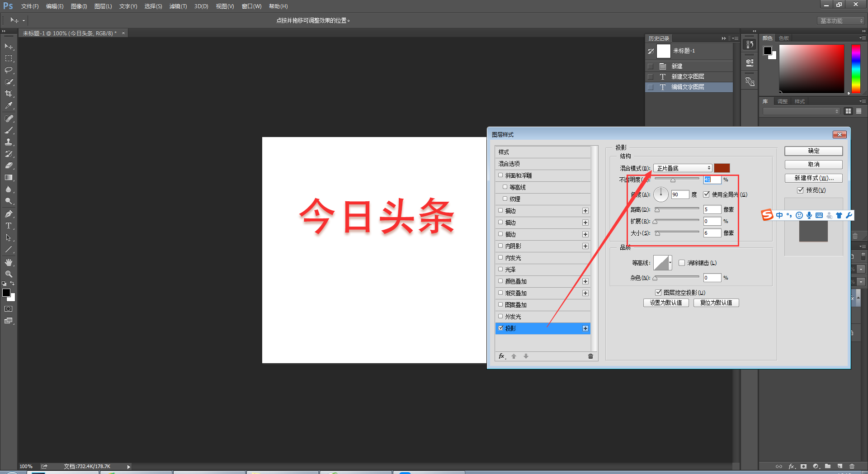The width and height of the screenshot is (868, 474).
Task: Select the History Brush tool
Action: [x=9, y=154]
